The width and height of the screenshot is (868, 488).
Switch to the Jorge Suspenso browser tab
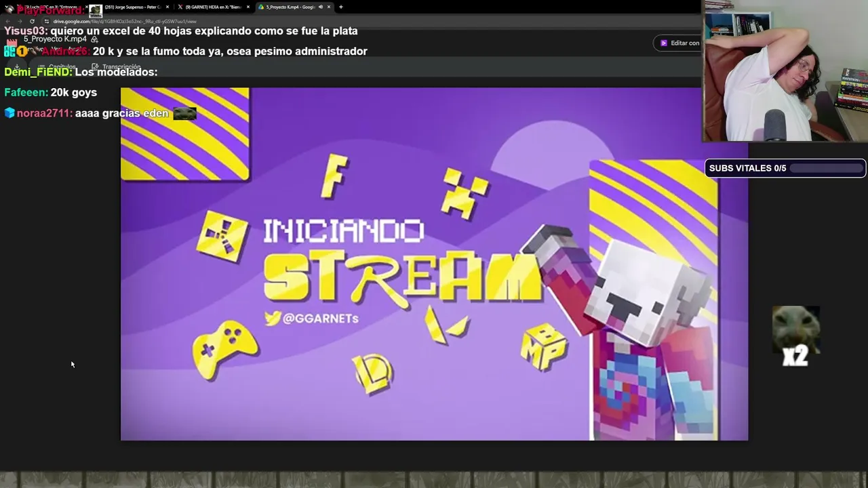point(132,7)
